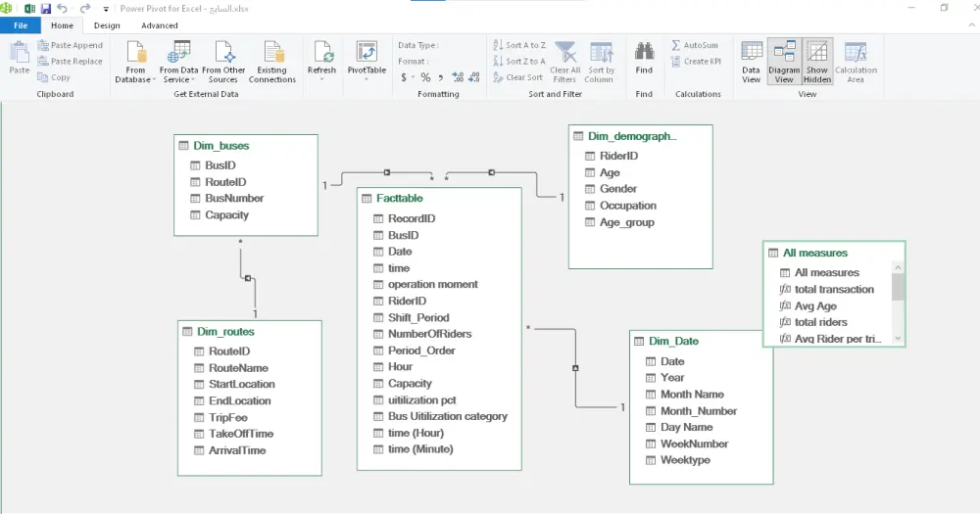The height and width of the screenshot is (514, 980).
Task: Select the Dim_Date table header
Action: (702, 341)
